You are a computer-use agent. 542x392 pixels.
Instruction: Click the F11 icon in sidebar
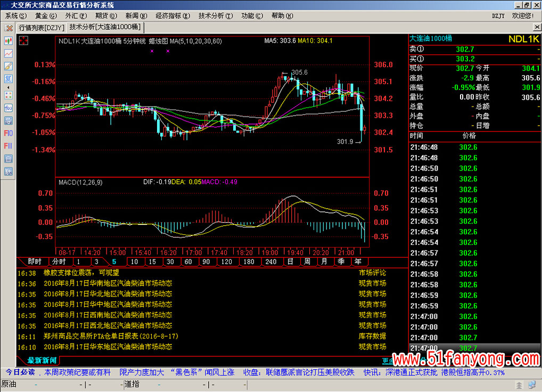click(x=9, y=146)
